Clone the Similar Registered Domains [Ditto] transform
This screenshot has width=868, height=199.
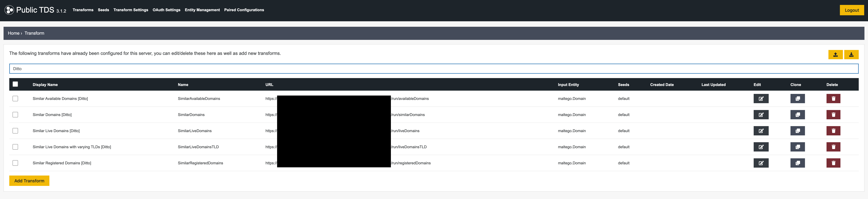[798, 163]
